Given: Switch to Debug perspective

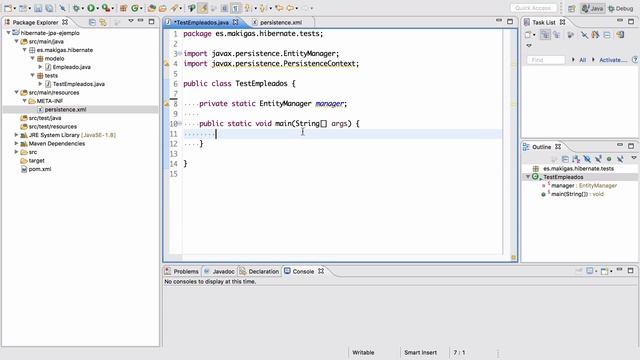Looking at the screenshot, I should pos(620,8).
